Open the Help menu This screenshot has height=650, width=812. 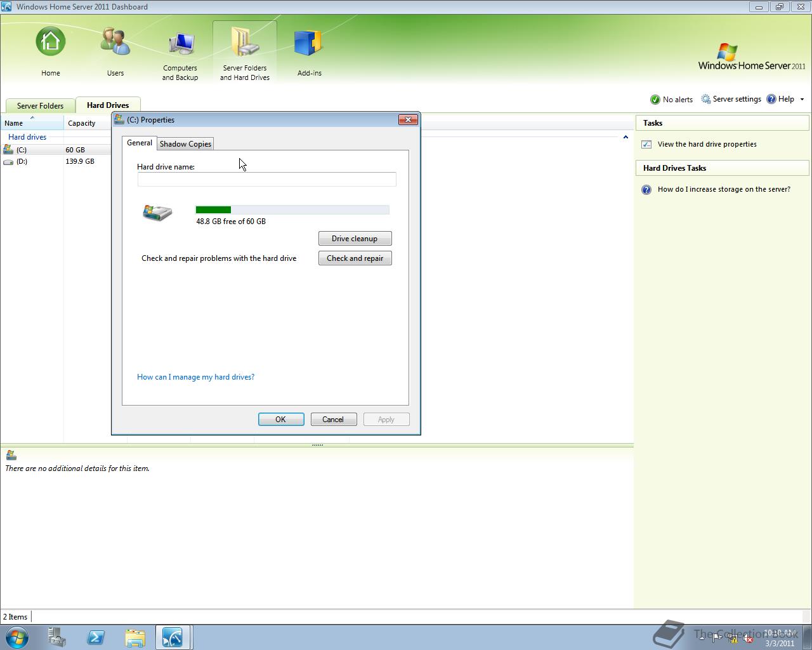780,99
